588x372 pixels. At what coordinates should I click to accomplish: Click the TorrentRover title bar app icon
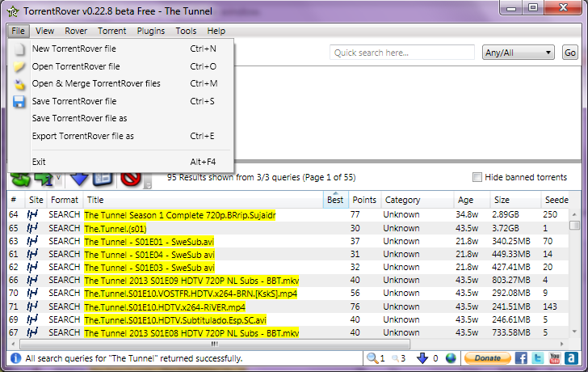click(13, 11)
